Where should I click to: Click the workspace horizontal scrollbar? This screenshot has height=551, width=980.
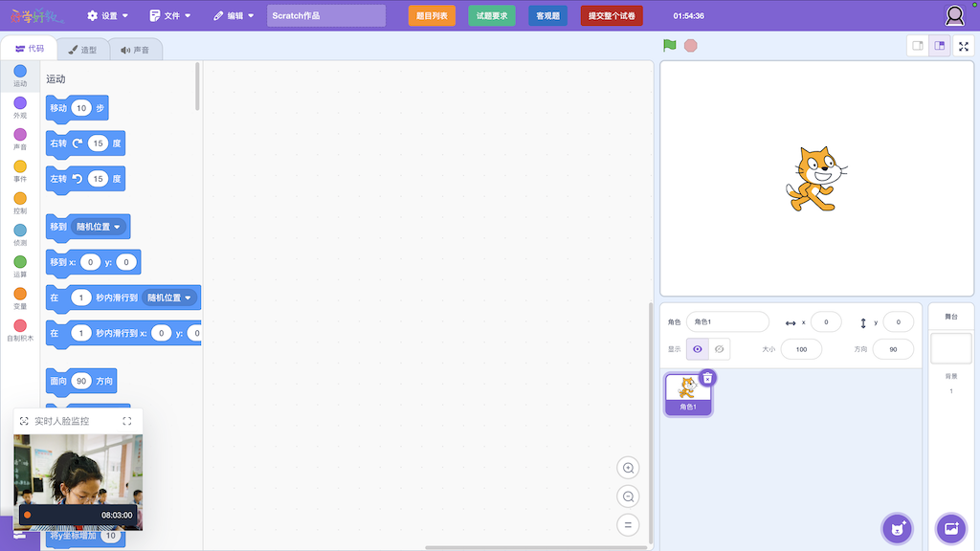(536, 548)
